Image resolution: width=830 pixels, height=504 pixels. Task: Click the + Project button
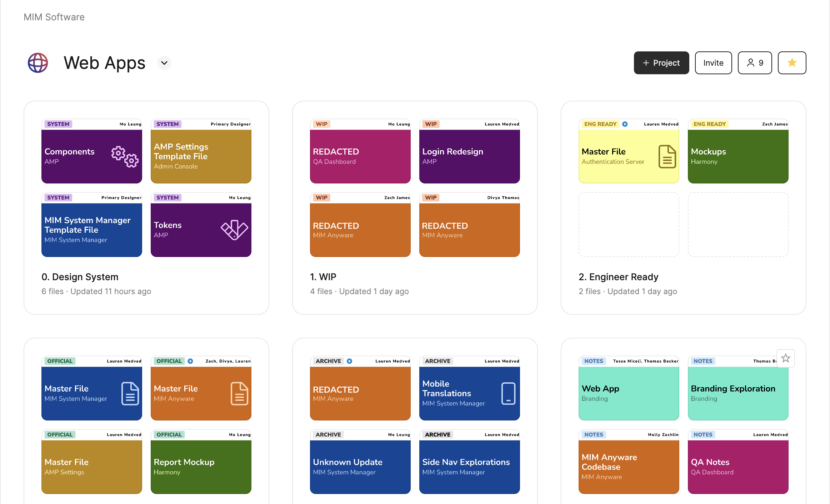661,63
